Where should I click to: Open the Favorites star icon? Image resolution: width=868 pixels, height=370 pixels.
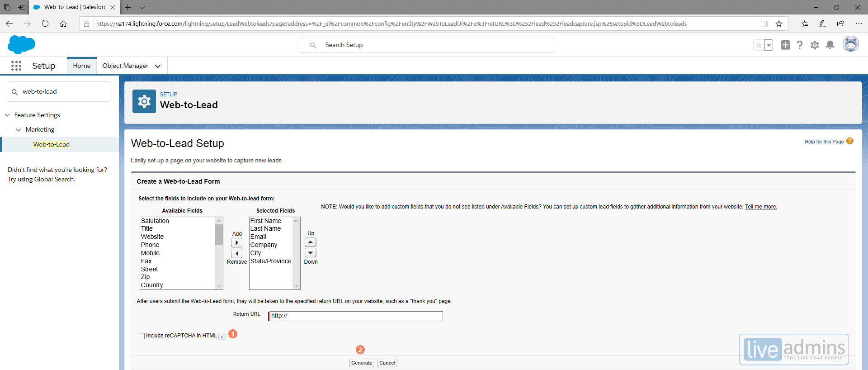click(759, 45)
